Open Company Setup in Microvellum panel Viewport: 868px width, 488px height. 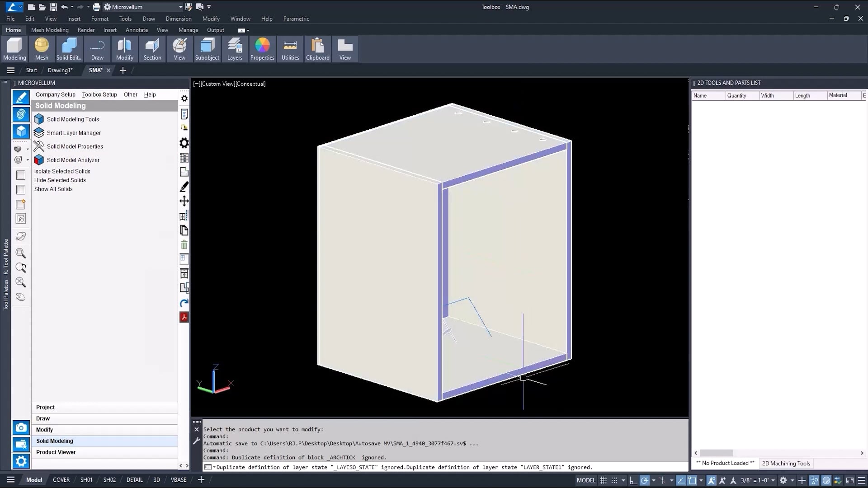(55, 94)
